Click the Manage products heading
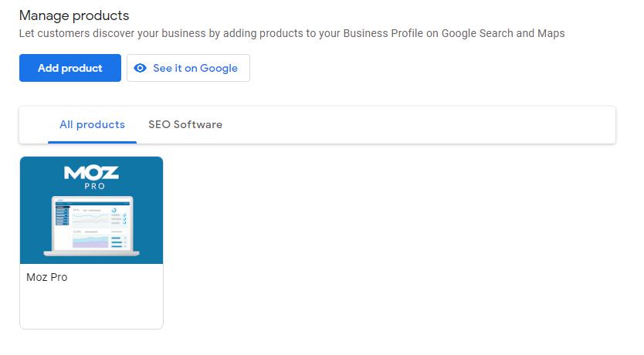This screenshot has width=644, height=355. point(74,15)
